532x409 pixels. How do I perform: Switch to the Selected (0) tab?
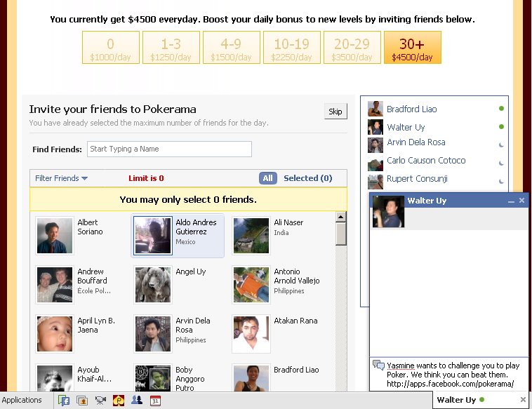pyautogui.click(x=307, y=178)
